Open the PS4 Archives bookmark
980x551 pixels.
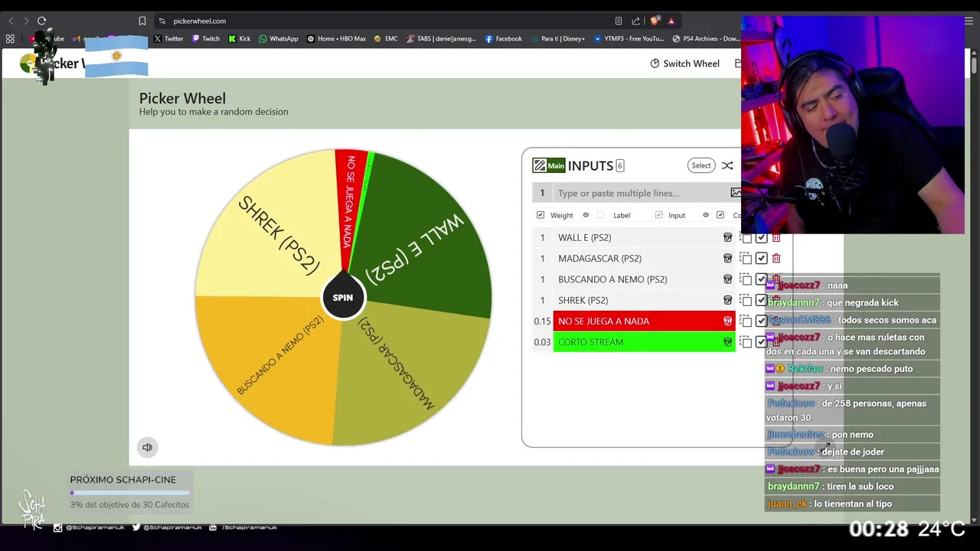tap(706, 38)
